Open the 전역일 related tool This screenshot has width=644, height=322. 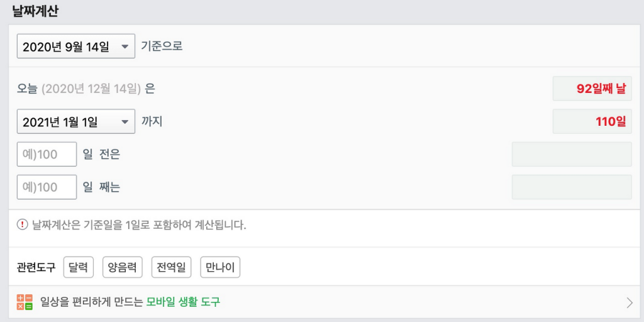(171, 267)
